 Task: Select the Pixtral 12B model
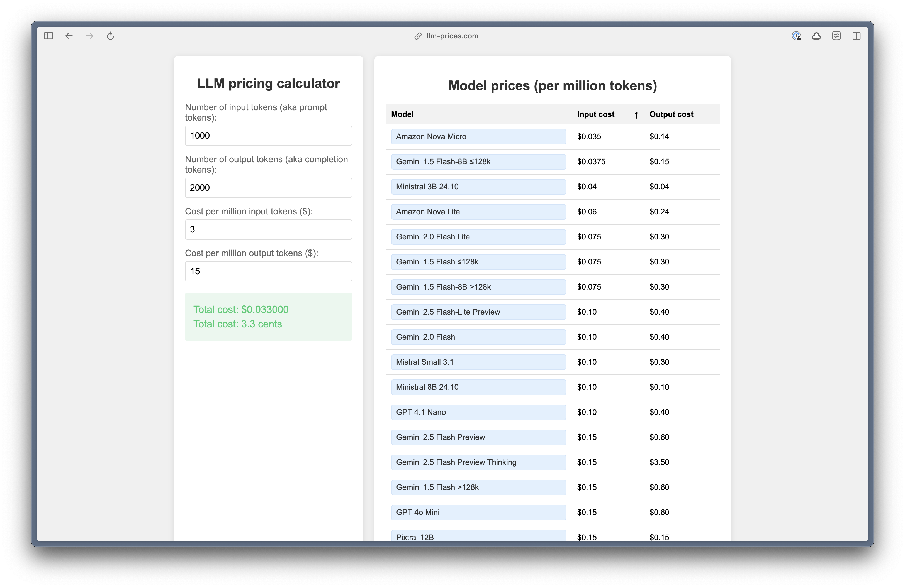478,536
